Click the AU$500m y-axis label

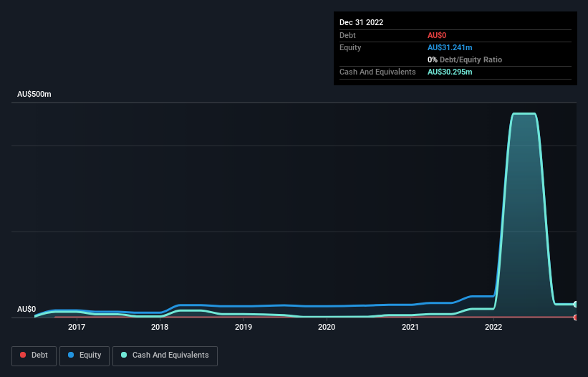click(34, 94)
